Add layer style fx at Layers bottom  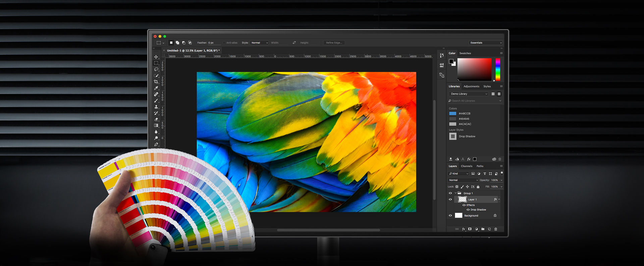pos(464,229)
